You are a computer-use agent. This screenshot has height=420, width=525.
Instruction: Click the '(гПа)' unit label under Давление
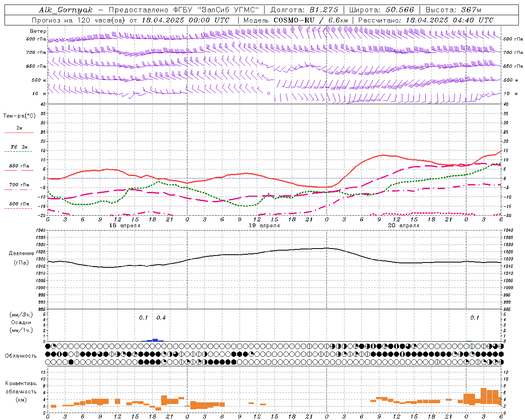(21, 263)
